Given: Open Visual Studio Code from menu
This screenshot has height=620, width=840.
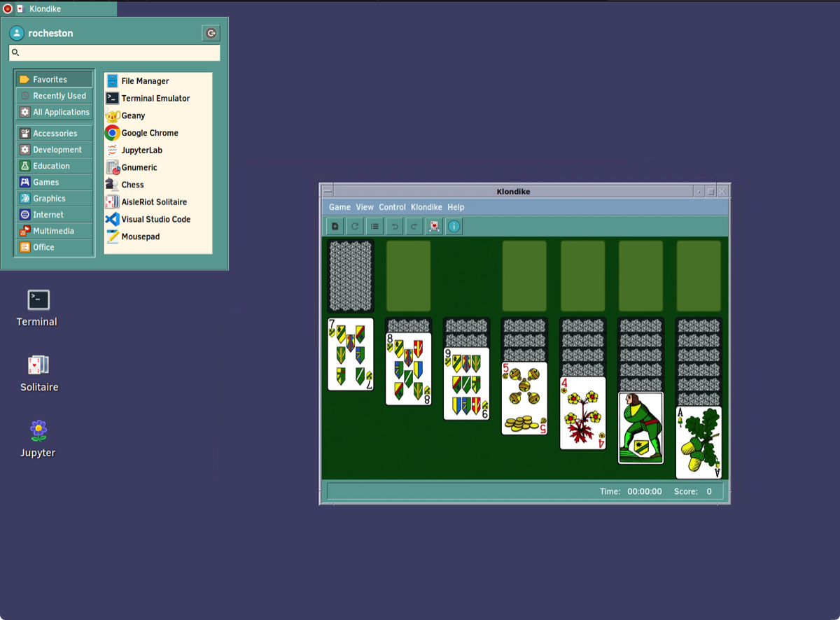Looking at the screenshot, I should [155, 219].
